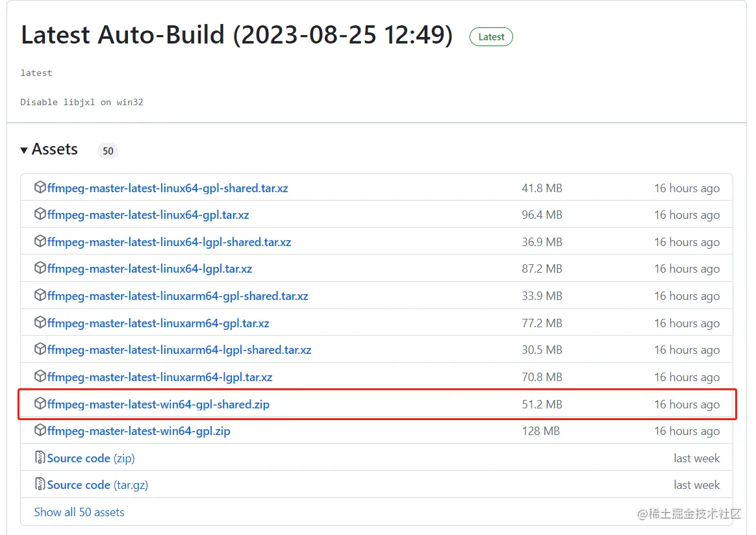Download ffmpeg-master-latest-linux64-gpl-shared.tar.xz
The width and height of the screenshot is (756, 535).
168,188
